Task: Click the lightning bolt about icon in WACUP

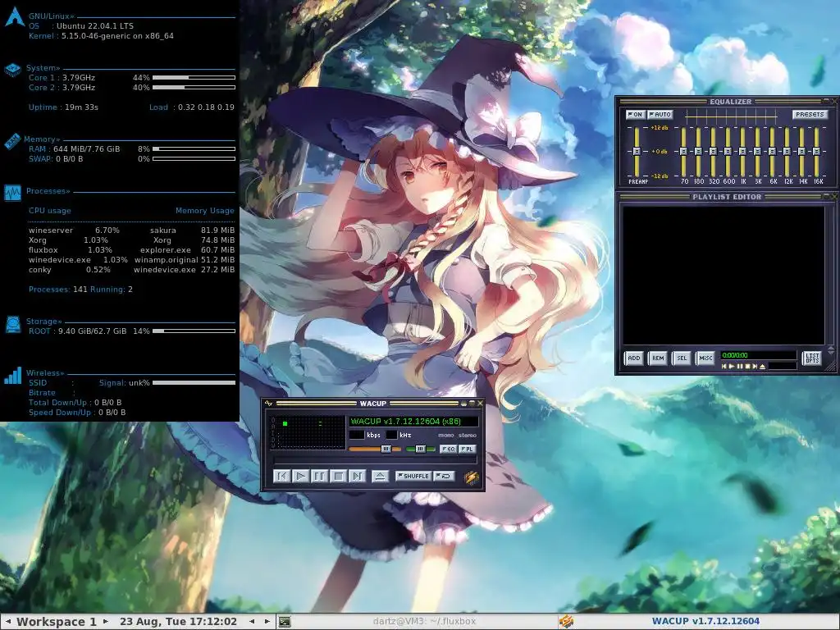Action: click(472, 477)
